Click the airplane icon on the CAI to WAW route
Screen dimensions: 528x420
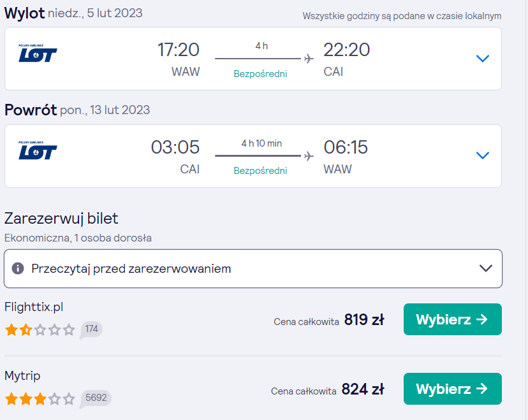tap(309, 156)
